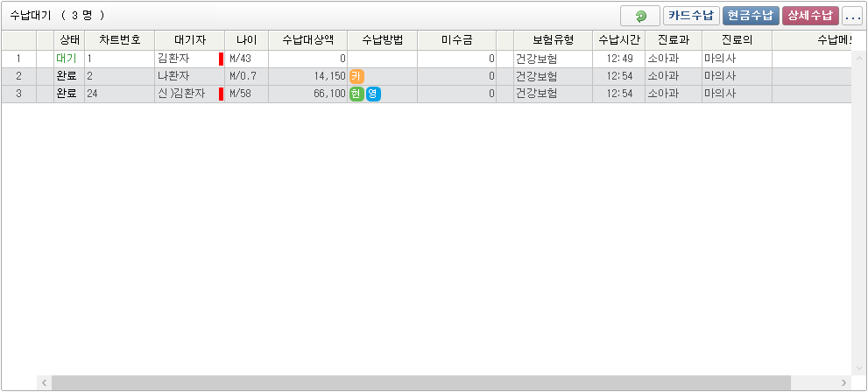Open the more options (...) button
Viewport: 868px width, 392px height.
pos(852,16)
